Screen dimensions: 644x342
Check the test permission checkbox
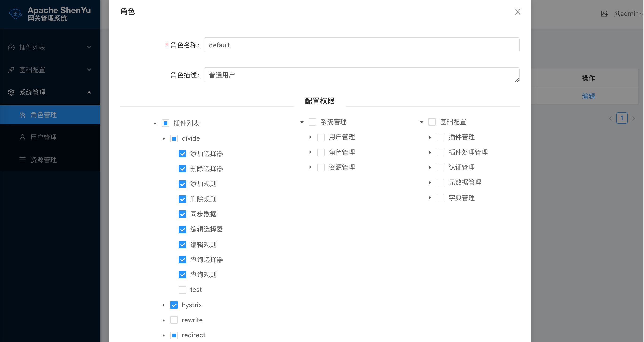(182, 290)
